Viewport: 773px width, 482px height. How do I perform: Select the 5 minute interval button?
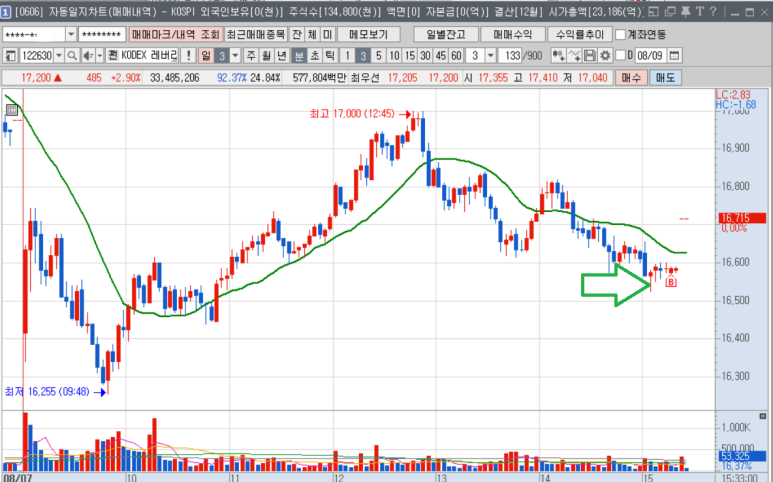pos(379,56)
